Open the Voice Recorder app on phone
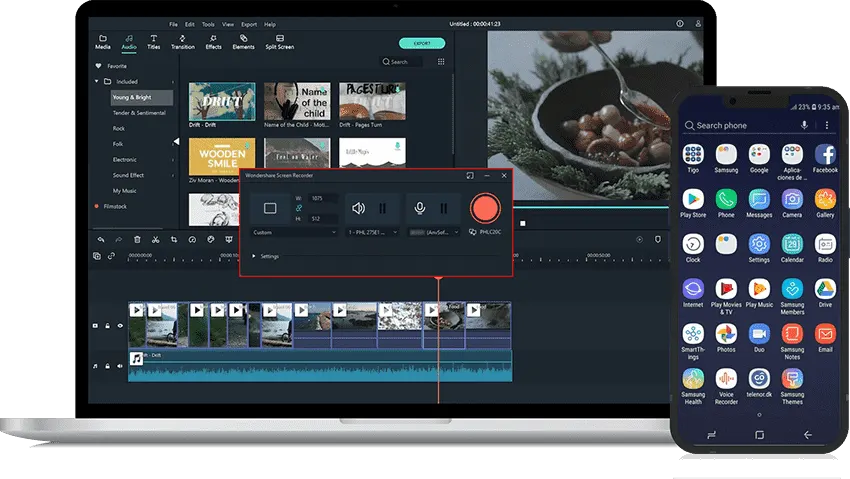 click(x=726, y=386)
